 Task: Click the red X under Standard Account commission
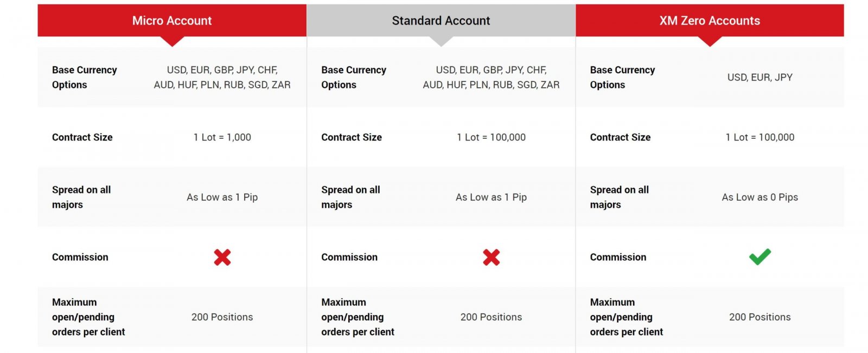point(492,257)
